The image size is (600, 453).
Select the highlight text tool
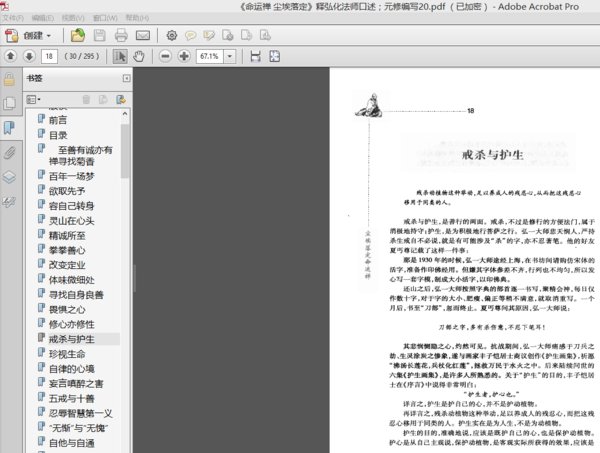click(x=209, y=36)
